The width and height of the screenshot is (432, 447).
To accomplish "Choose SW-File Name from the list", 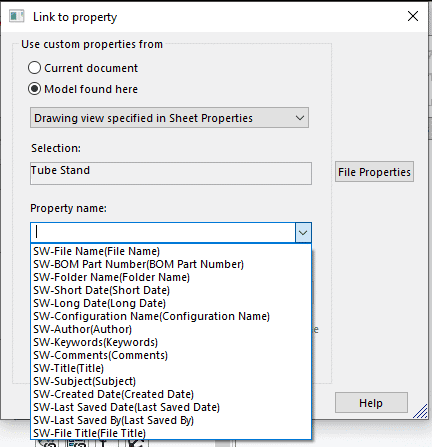I will coord(171,251).
